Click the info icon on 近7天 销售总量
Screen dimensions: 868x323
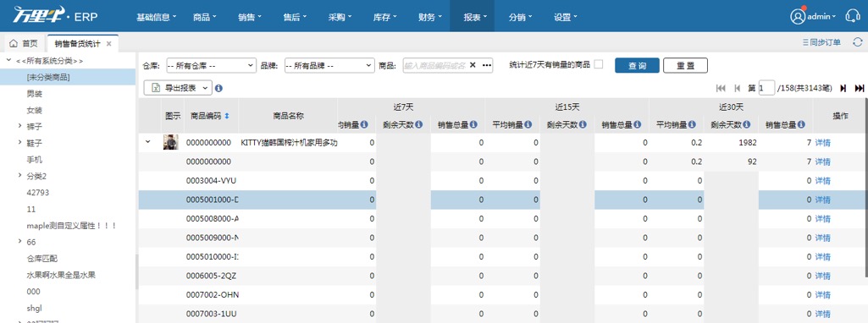[x=473, y=125]
